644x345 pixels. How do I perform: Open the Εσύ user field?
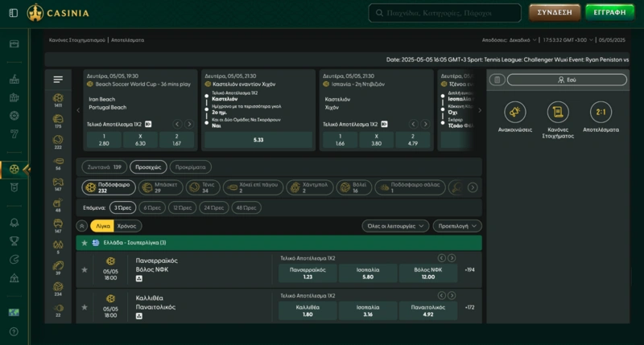(x=567, y=80)
